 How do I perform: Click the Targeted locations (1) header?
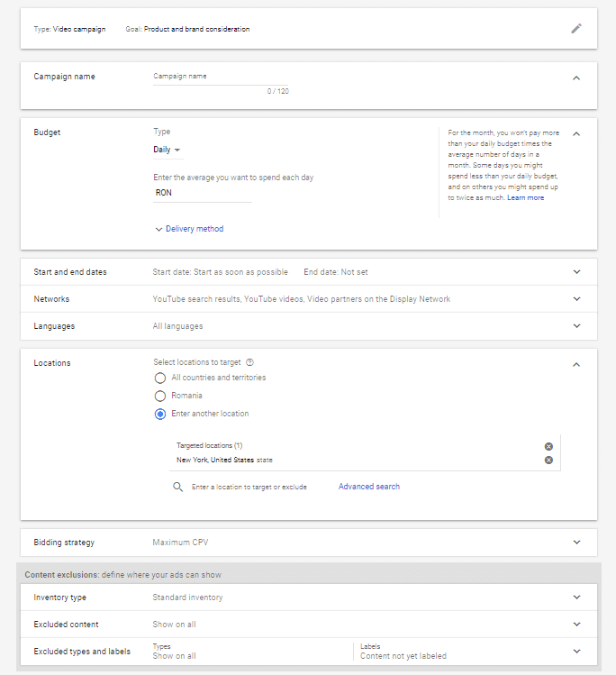210,445
